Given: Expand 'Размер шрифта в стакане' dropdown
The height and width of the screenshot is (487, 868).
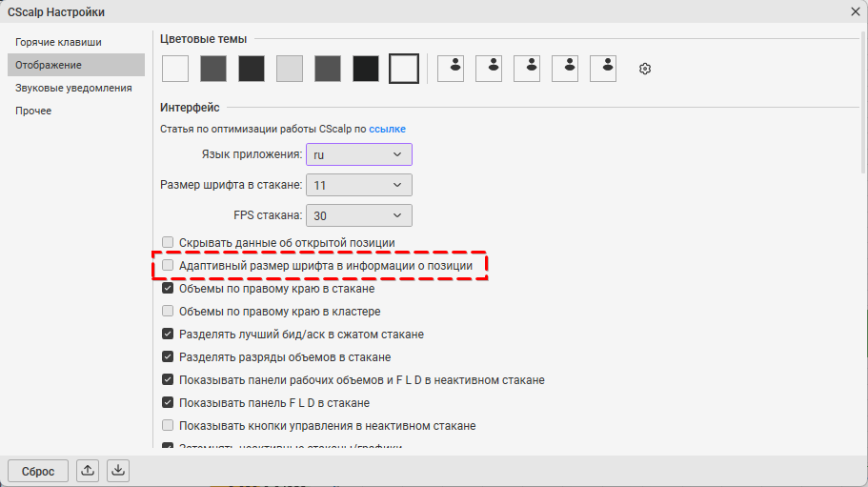Looking at the screenshot, I should 358,185.
